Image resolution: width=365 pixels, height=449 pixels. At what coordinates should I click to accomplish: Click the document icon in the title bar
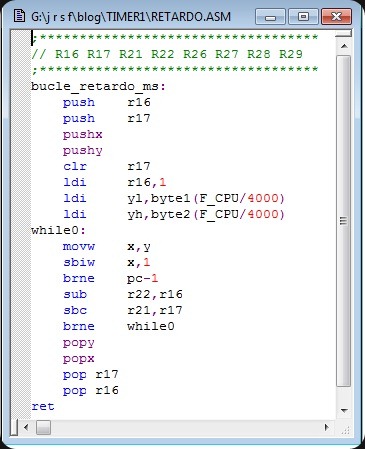(x=19, y=16)
